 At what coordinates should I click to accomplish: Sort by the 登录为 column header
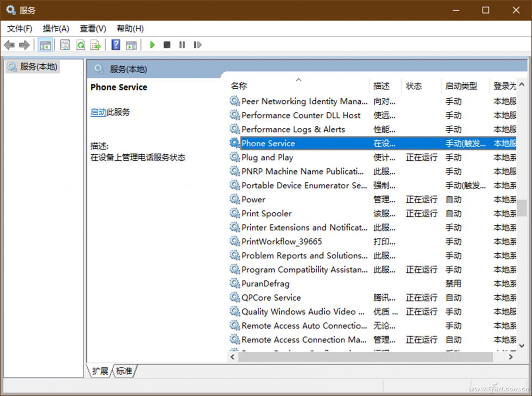point(503,86)
